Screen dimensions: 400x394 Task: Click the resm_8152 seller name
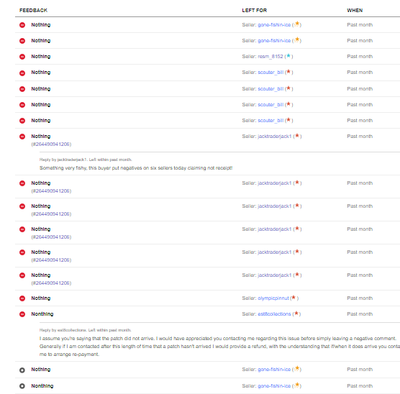tap(270, 57)
